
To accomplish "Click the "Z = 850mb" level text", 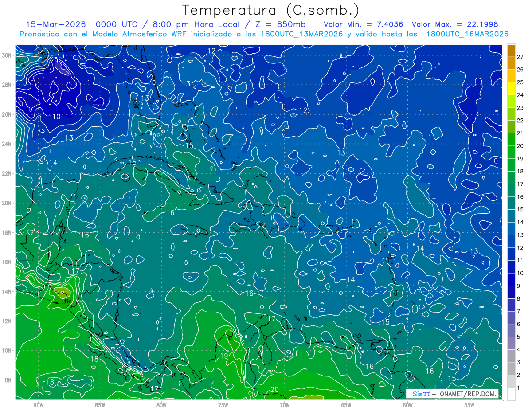I will 280,24.
